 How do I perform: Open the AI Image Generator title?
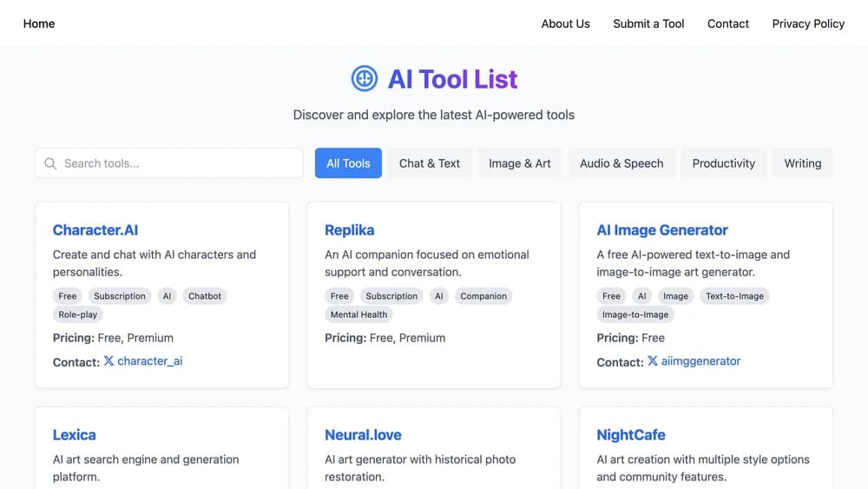[x=662, y=230]
